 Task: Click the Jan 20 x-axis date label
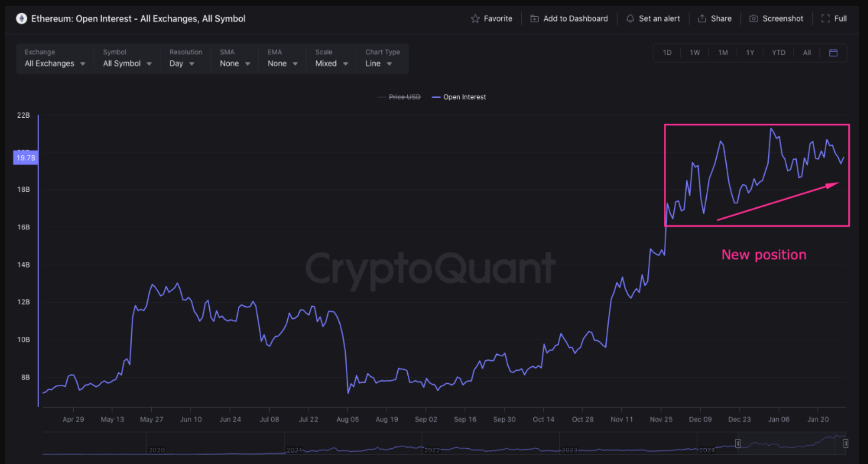point(818,419)
